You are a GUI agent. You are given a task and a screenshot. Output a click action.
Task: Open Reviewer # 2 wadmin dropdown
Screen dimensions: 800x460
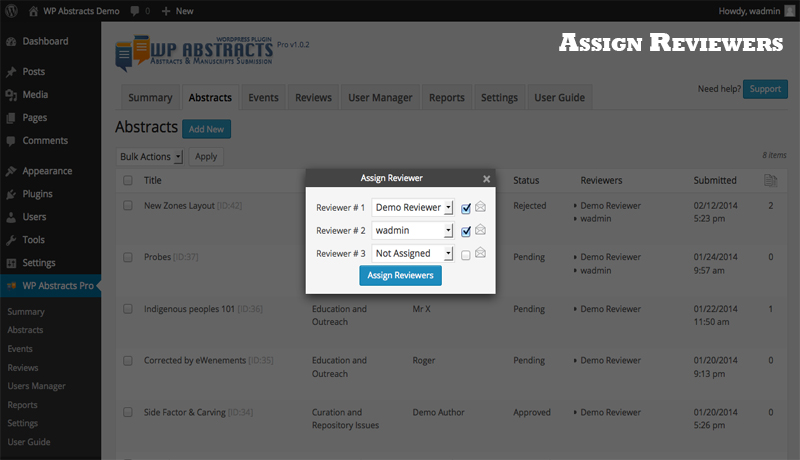412,231
